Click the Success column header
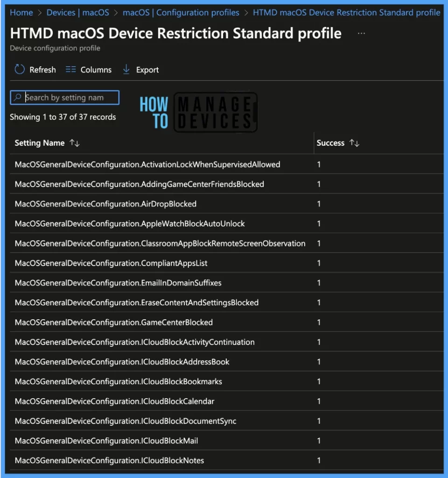 click(x=330, y=143)
